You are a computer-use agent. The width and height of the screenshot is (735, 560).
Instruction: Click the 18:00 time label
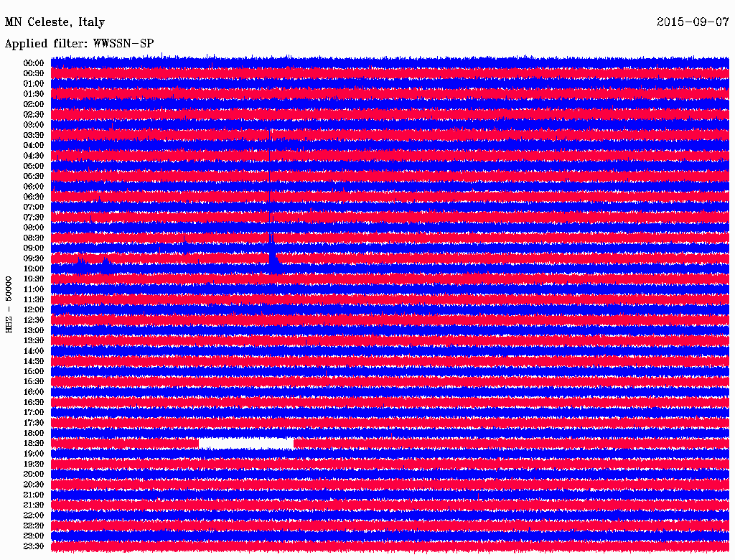coord(34,434)
